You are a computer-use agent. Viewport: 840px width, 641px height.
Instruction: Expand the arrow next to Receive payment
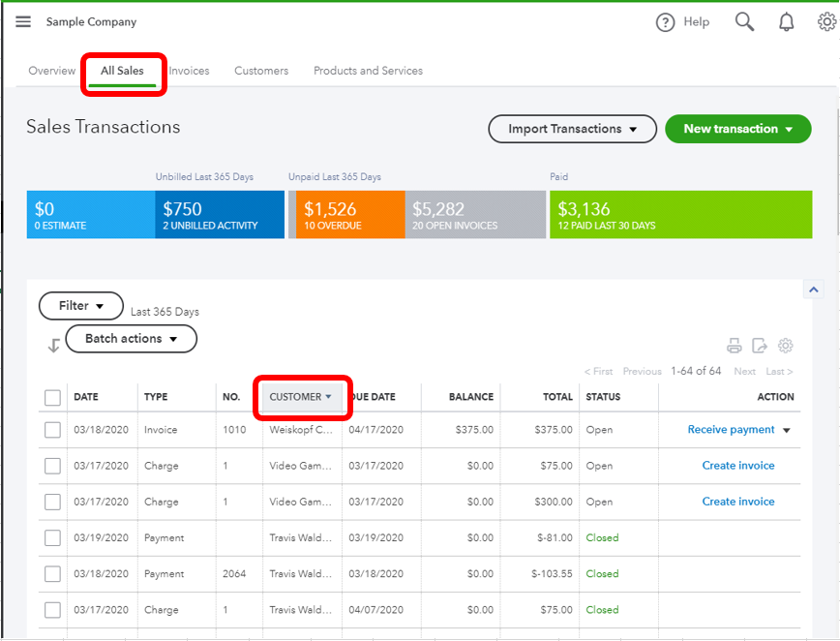pos(787,430)
